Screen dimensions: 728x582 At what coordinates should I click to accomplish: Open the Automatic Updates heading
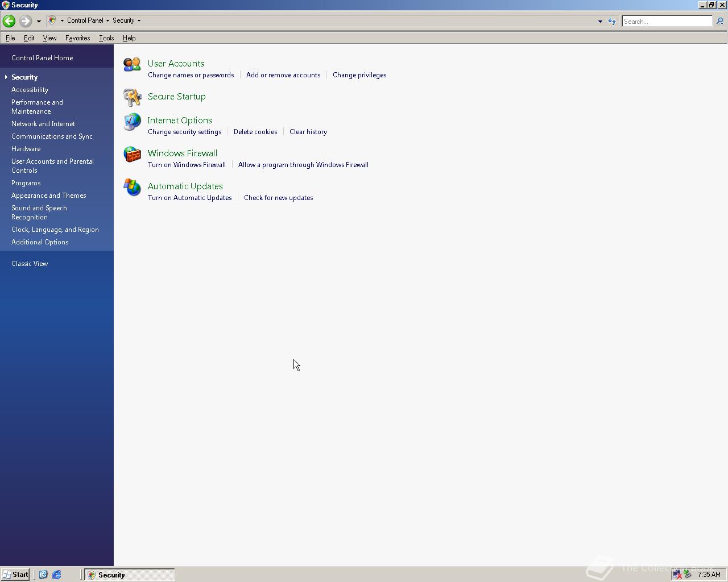pyautogui.click(x=185, y=186)
